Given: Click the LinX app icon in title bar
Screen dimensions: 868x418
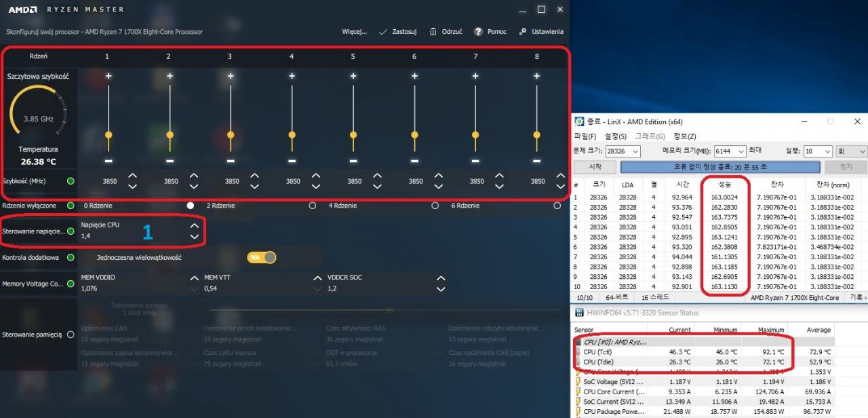Looking at the screenshot, I should [x=579, y=121].
